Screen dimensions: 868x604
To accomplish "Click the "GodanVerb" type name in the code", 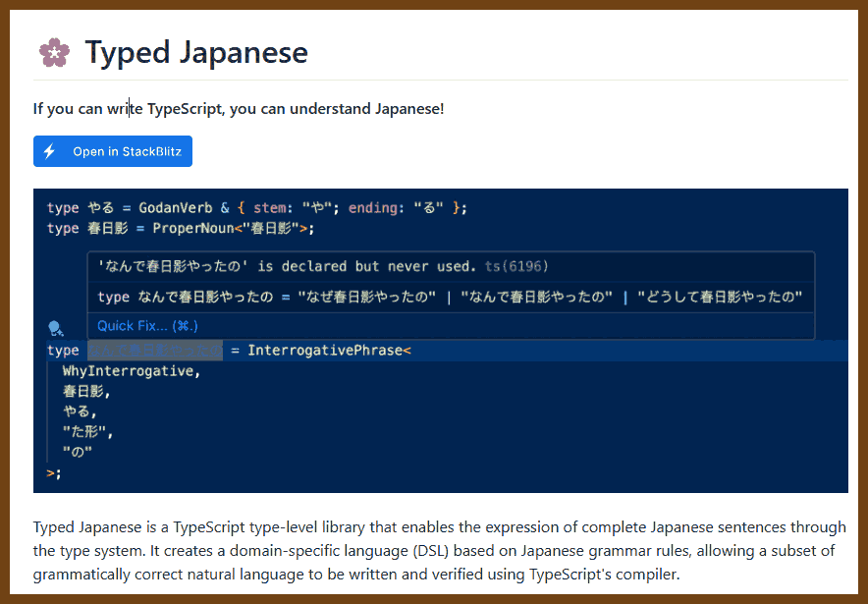I will 176,208.
